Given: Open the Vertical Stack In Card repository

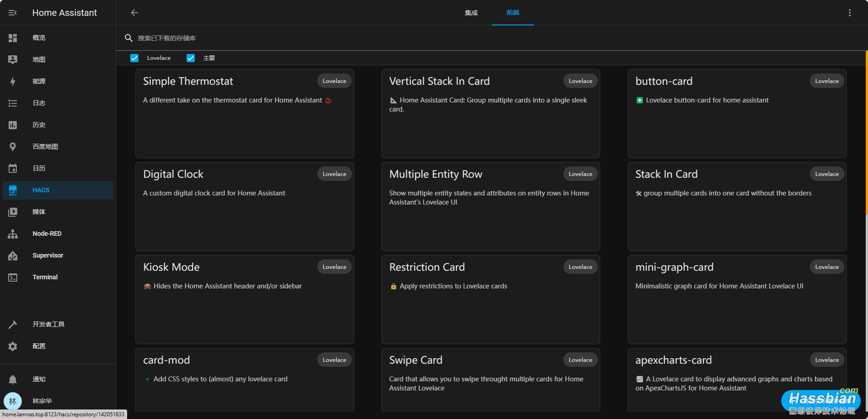Looking at the screenshot, I should coord(491,113).
